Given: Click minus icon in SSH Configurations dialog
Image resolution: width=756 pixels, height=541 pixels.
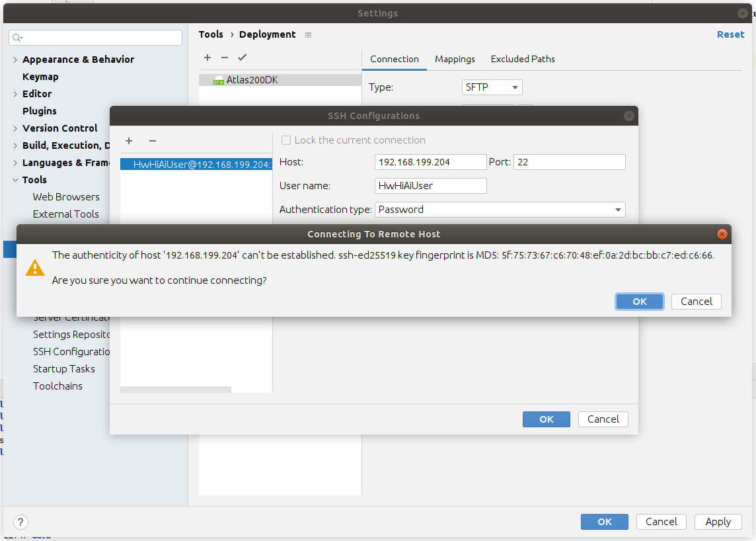Looking at the screenshot, I should [x=153, y=141].
